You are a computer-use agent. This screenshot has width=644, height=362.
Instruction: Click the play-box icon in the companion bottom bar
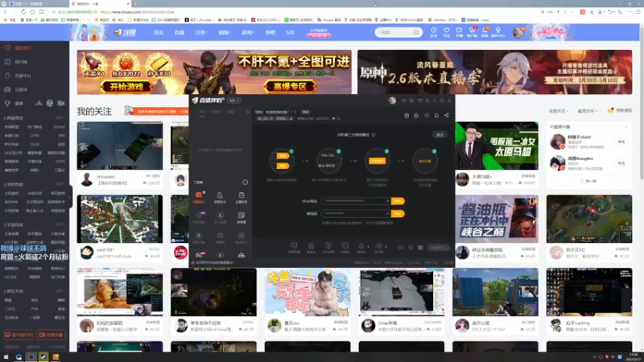(x=345, y=246)
